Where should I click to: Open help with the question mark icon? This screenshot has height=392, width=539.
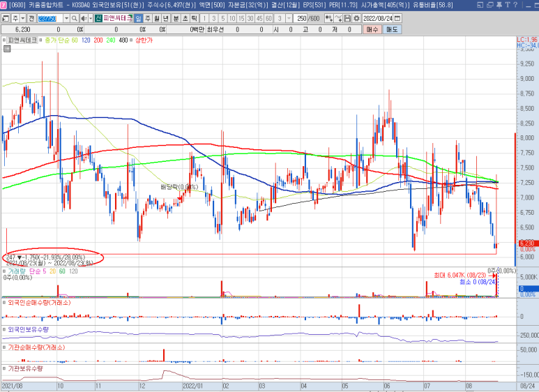pyautogui.click(x=515, y=5)
